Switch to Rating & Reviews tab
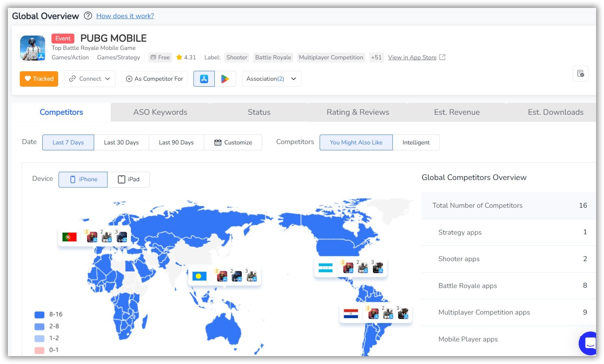Image resolution: width=604 pixels, height=364 pixels. pos(358,112)
